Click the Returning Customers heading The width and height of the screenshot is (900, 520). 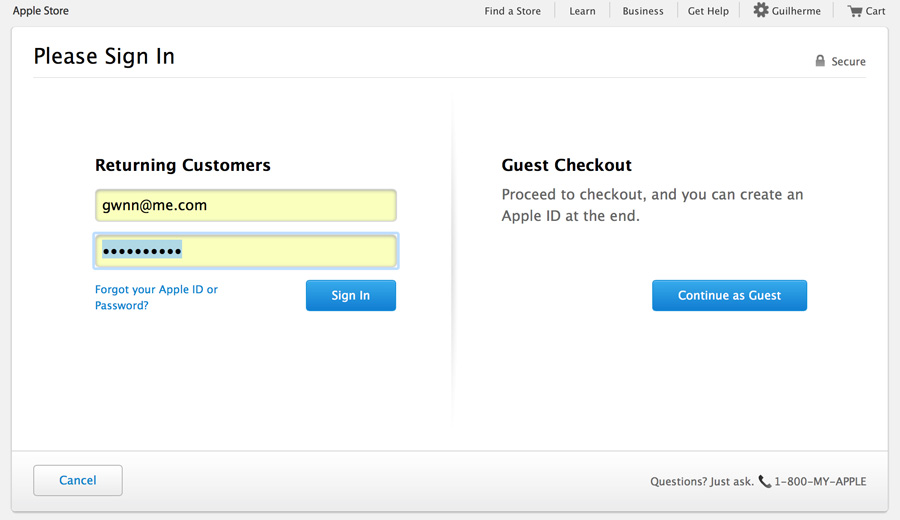click(183, 165)
